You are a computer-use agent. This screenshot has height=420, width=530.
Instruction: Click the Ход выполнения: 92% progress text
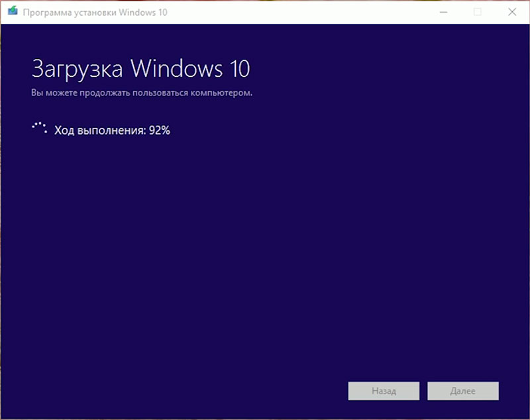tap(111, 131)
